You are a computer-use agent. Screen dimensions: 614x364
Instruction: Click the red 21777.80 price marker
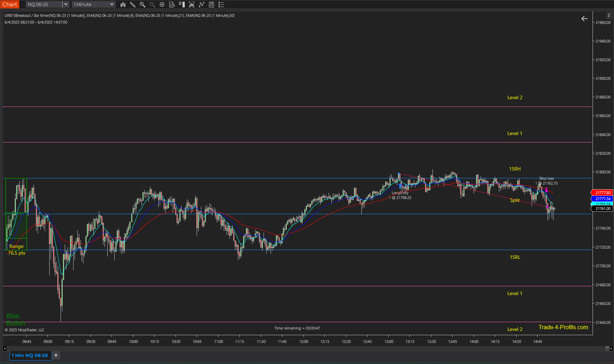[602, 193]
